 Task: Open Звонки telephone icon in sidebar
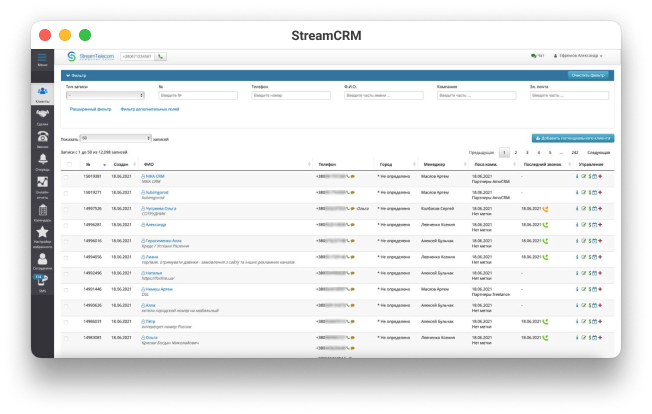pyautogui.click(x=42, y=139)
